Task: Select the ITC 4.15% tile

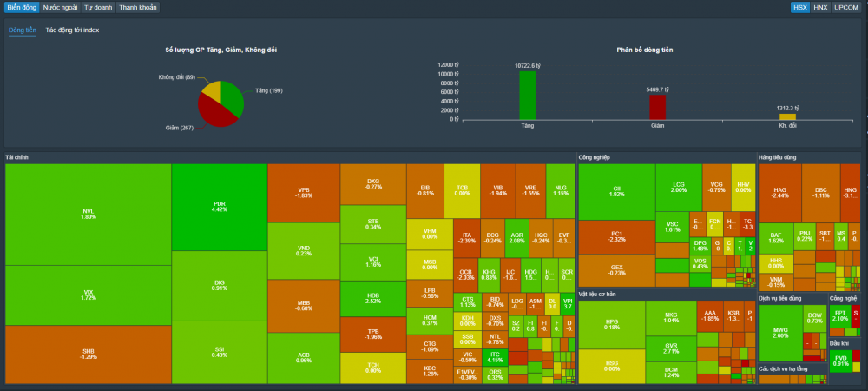Action: (x=495, y=357)
